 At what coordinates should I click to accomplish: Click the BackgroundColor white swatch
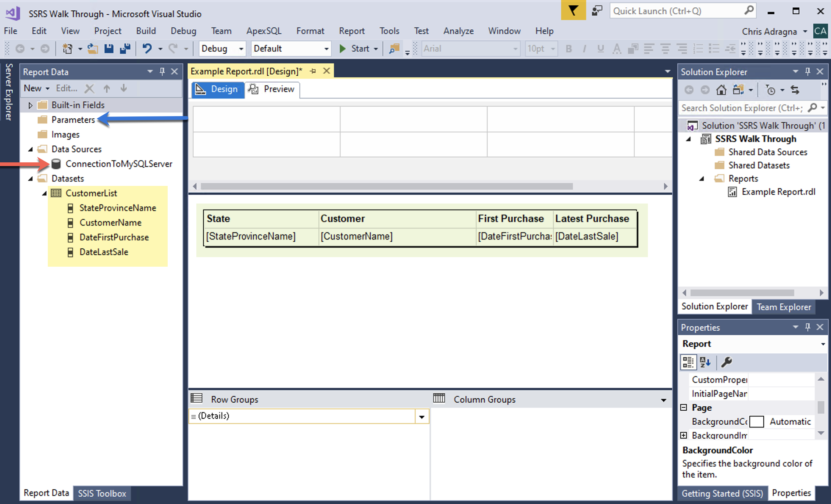pos(756,421)
